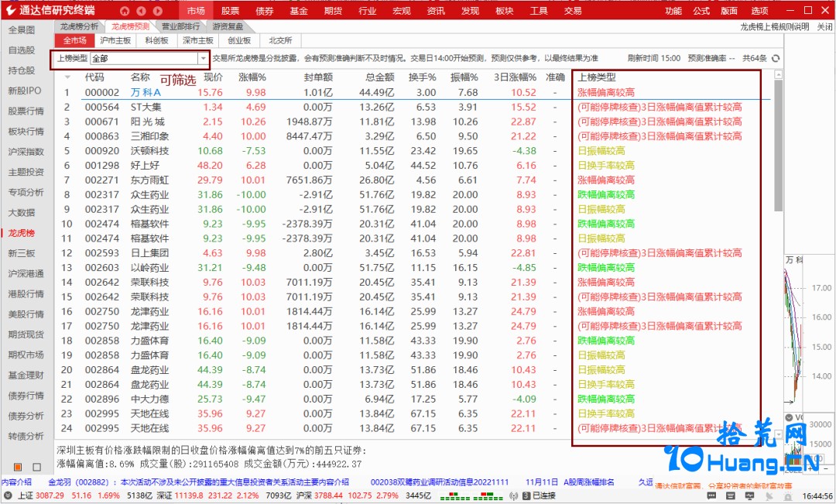Open the 市场 menu
836x504 pixels.
196,11
